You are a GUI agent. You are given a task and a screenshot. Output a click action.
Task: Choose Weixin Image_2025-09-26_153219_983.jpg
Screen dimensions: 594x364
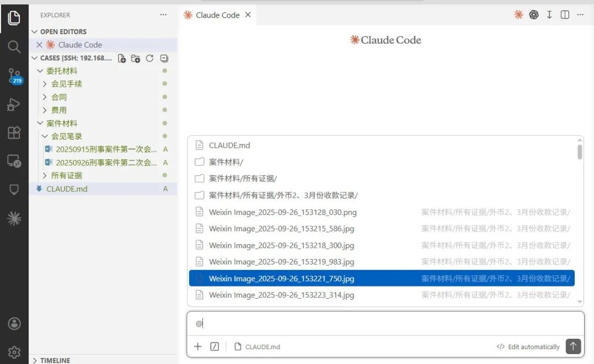(382, 262)
